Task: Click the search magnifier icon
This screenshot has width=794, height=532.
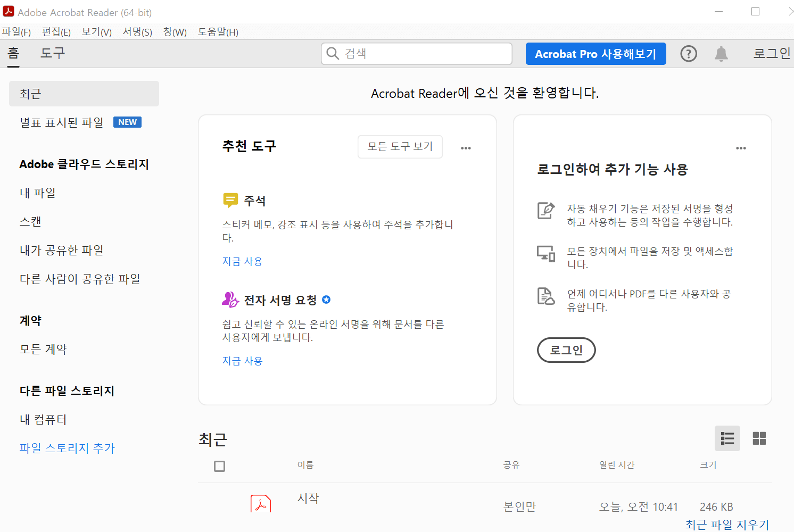Action: (x=333, y=53)
